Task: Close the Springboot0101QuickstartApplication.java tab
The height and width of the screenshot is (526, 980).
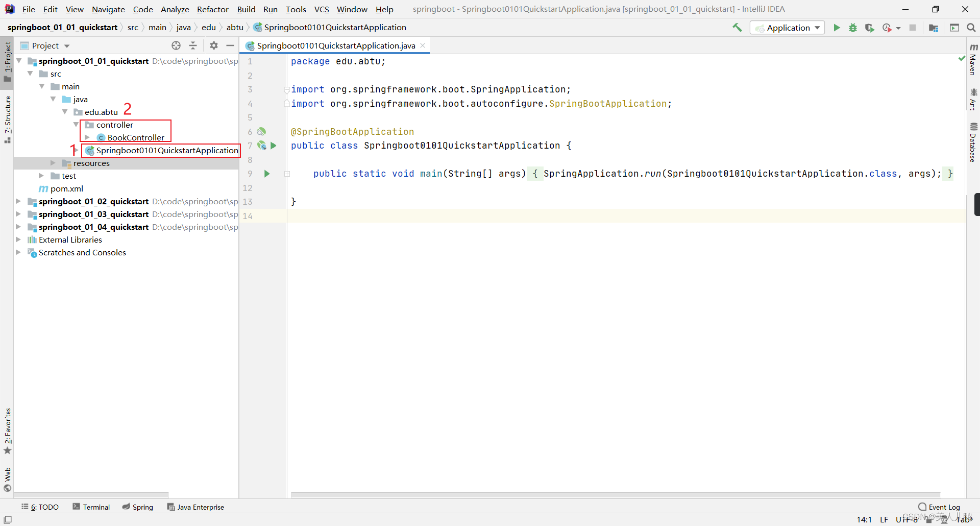Action: [x=423, y=45]
